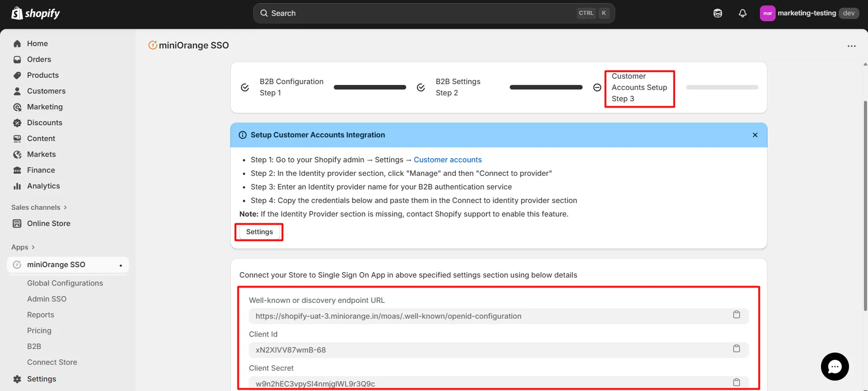Click progress bar between Step 1 and 2
Screen dimensions: 868x391
370,87
